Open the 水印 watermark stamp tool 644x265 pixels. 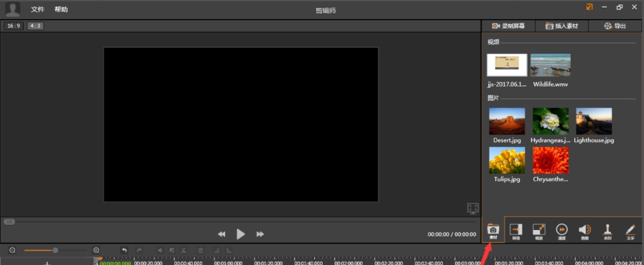(608, 232)
